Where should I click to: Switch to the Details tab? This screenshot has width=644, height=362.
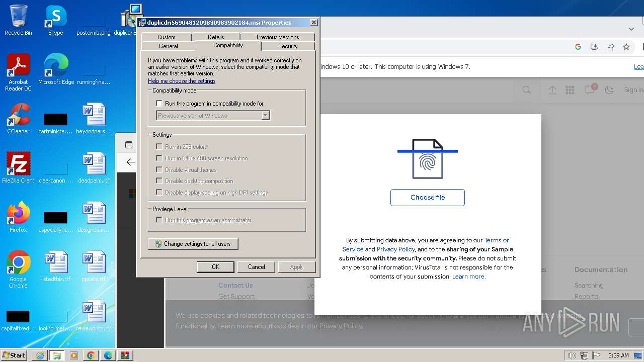[216, 37]
